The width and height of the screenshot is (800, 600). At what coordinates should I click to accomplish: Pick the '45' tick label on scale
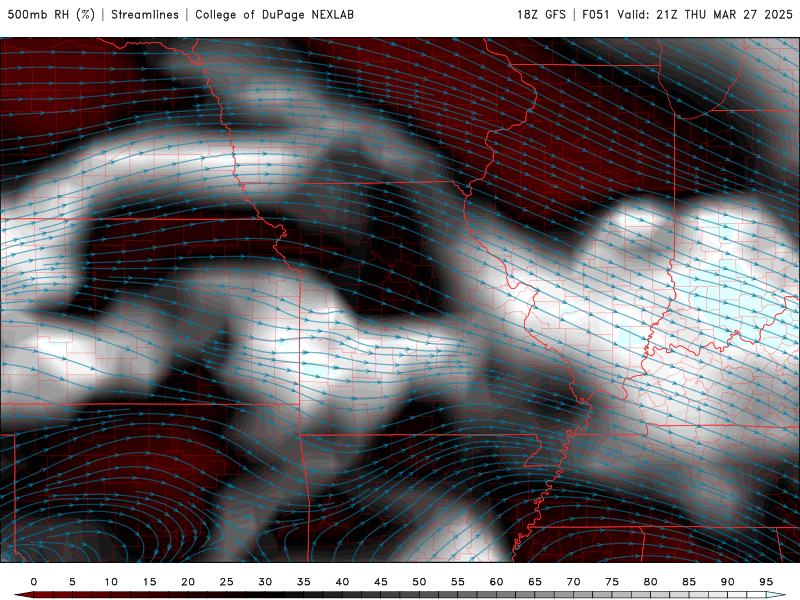[381, 582]
